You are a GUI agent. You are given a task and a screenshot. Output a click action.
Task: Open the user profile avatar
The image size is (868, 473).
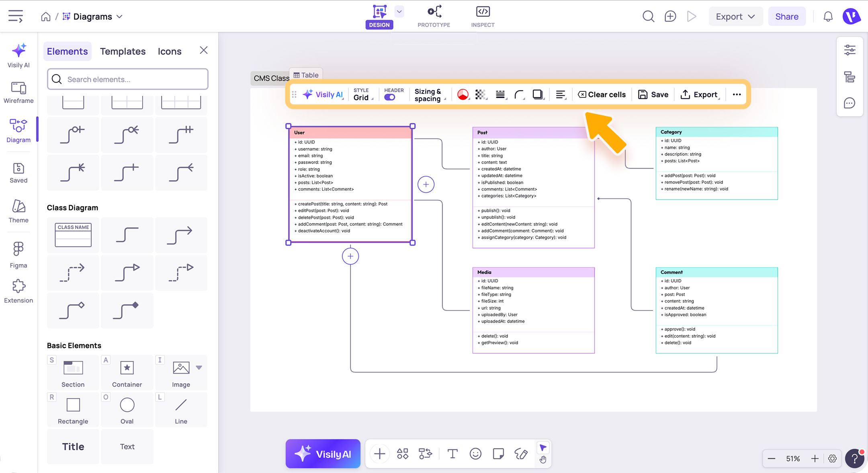click(x=852, y=16)
